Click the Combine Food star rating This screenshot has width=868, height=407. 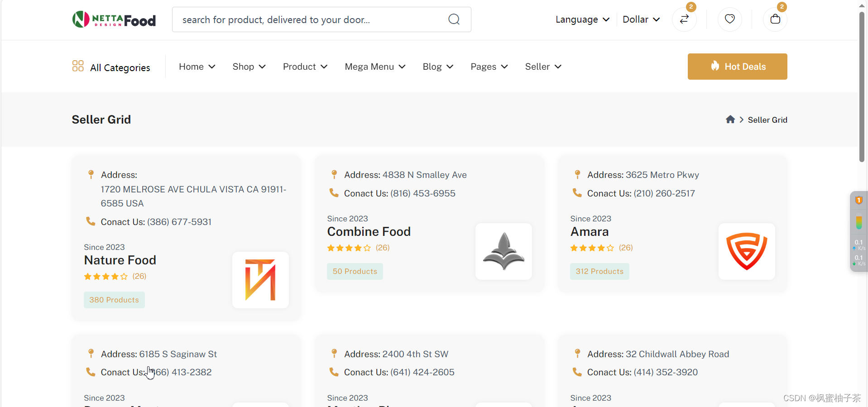click(349, 248)
